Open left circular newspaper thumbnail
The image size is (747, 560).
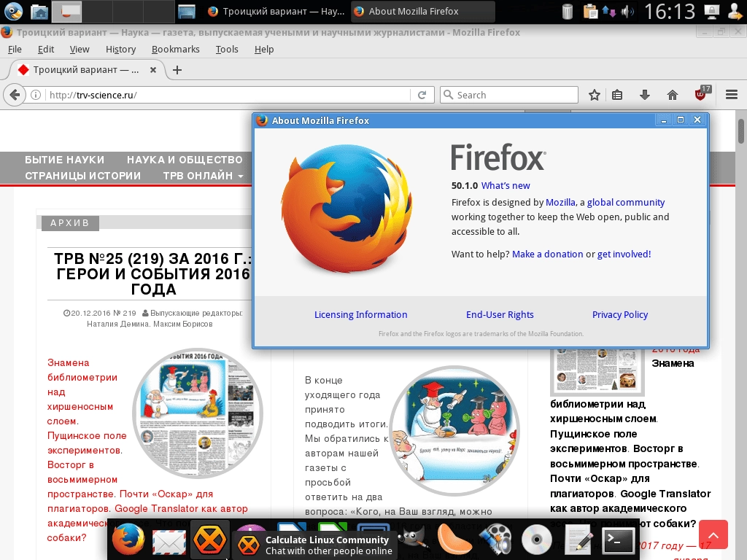click(197, 413)
